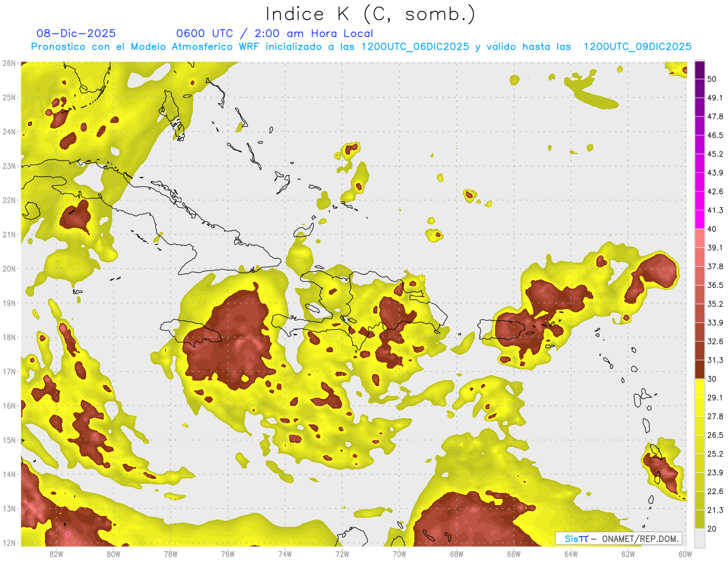Click the bright magenta swatch between 40 and 41.3
The height and width of the screenshot is (562, 728).
pyautogui.click(x=699, y=219)
